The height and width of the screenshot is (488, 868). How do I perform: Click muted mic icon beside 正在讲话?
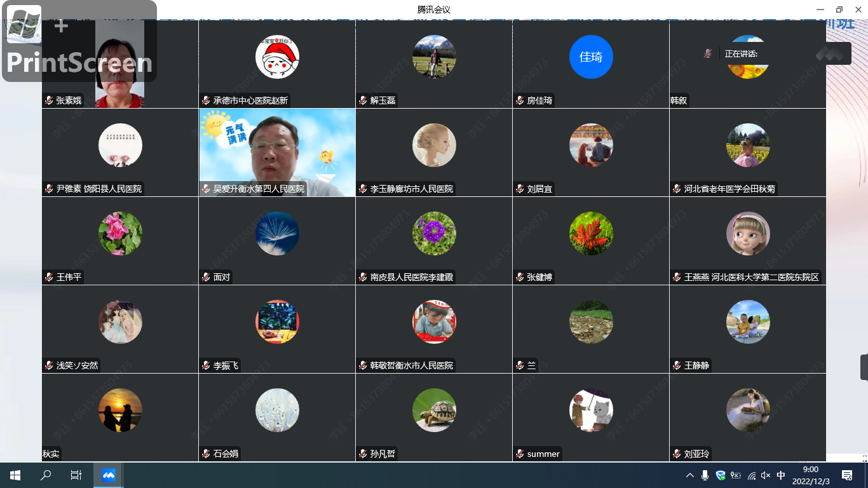tap(708, 53)
